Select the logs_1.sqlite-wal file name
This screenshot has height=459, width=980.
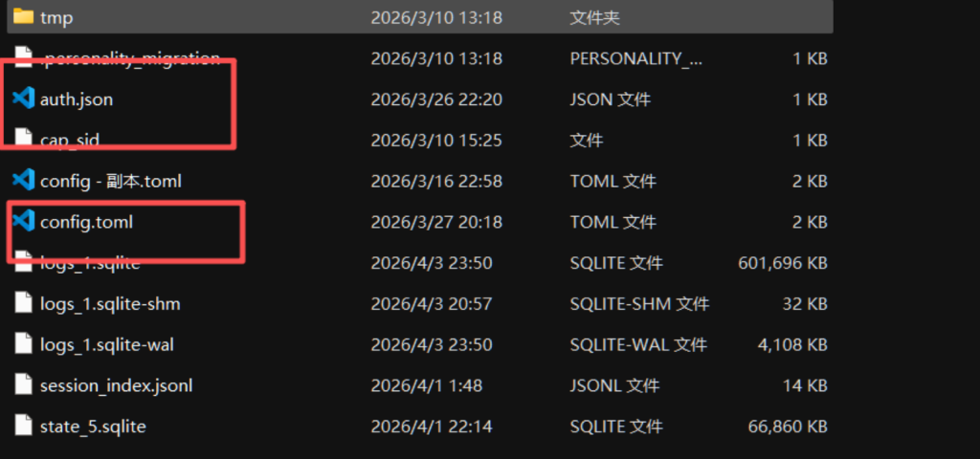[x=107, y=345]
